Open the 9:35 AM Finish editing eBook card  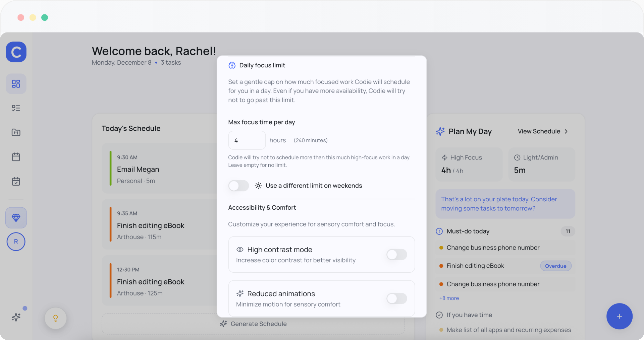tap(160, 224)
